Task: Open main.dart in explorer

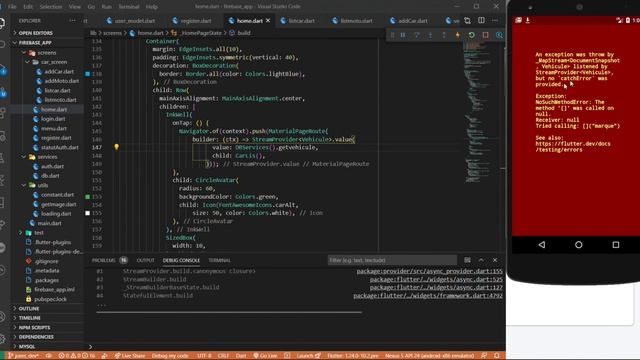Action: click(49, 223)
